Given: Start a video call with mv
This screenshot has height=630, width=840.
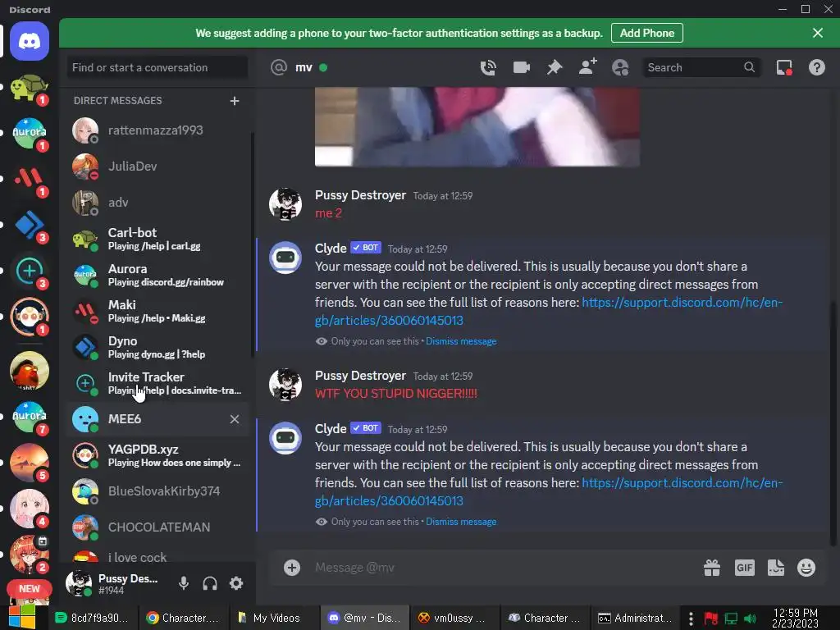Looking at the screenshot, I should (x=521, y=67).
